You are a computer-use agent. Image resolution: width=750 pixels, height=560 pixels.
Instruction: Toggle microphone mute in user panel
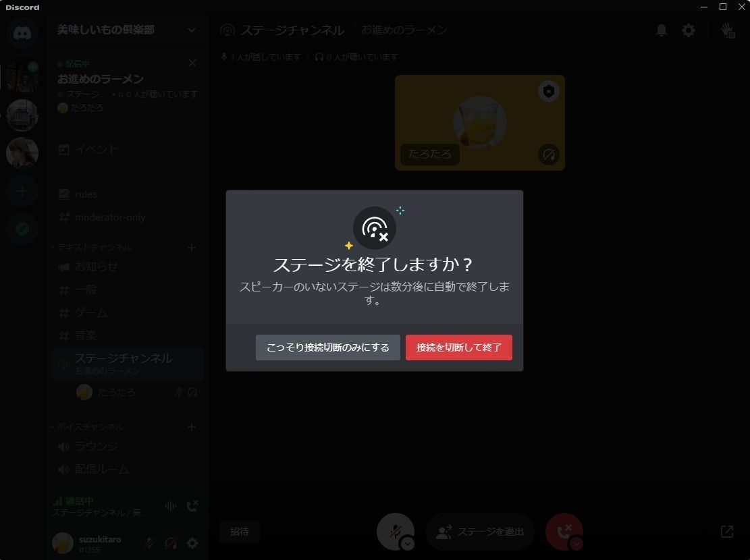(149, 543)
